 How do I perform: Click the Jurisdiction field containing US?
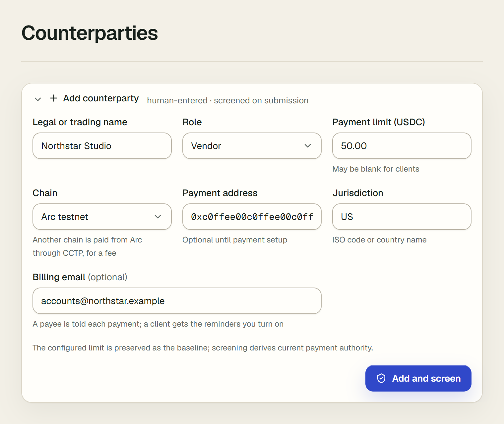pos(402,217)
